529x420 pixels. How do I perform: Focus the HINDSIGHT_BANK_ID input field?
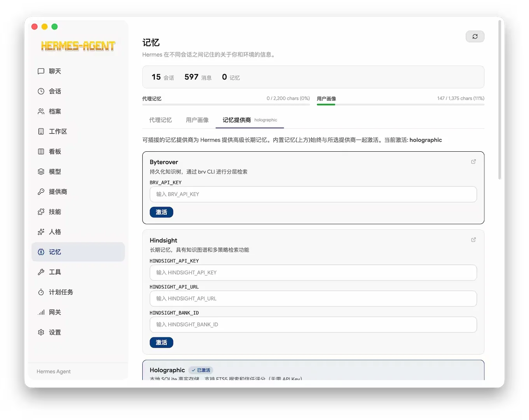click(313, 325)
